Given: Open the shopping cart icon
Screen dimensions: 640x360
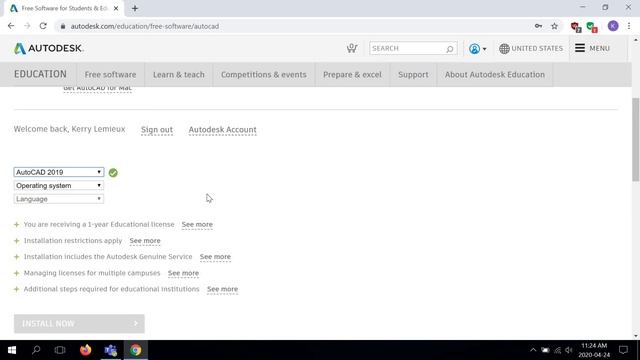Looking at the screenshot, I should pos(352,48).
